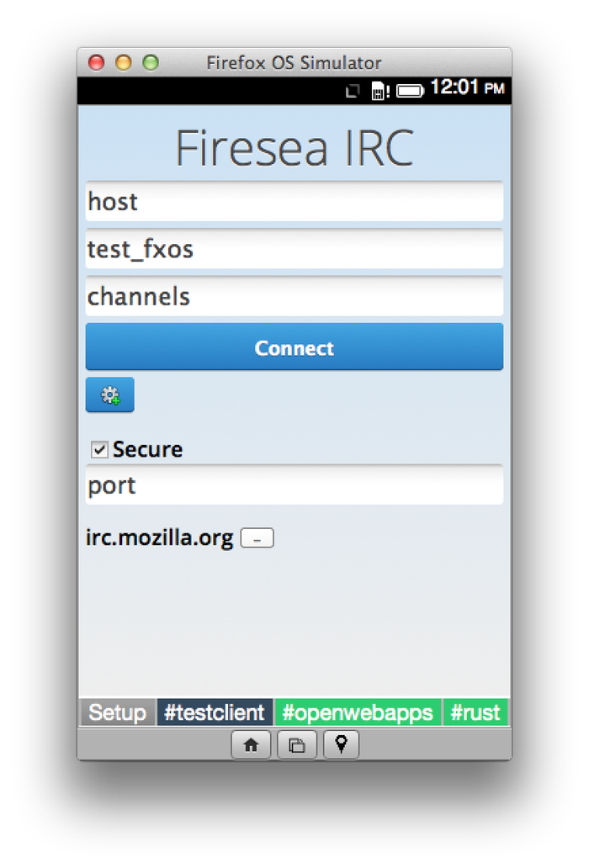Click the geolocation pin icon

point(341,745)
